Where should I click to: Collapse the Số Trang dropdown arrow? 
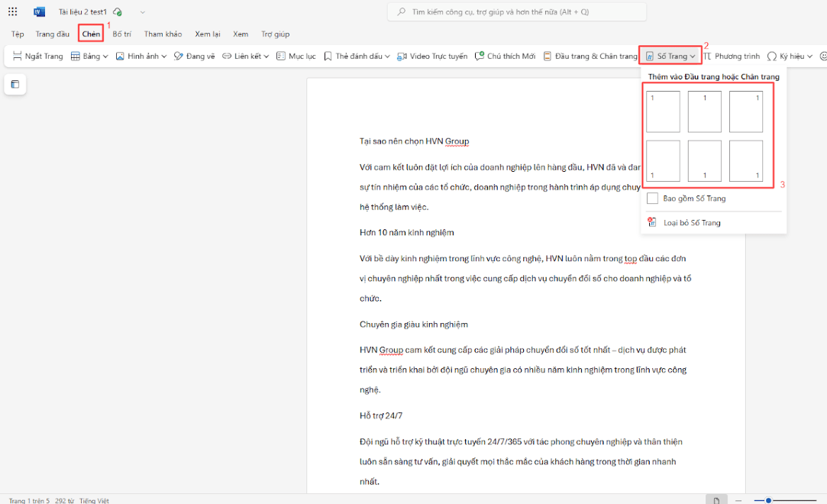pyautogui.click(x=693, y=57)
